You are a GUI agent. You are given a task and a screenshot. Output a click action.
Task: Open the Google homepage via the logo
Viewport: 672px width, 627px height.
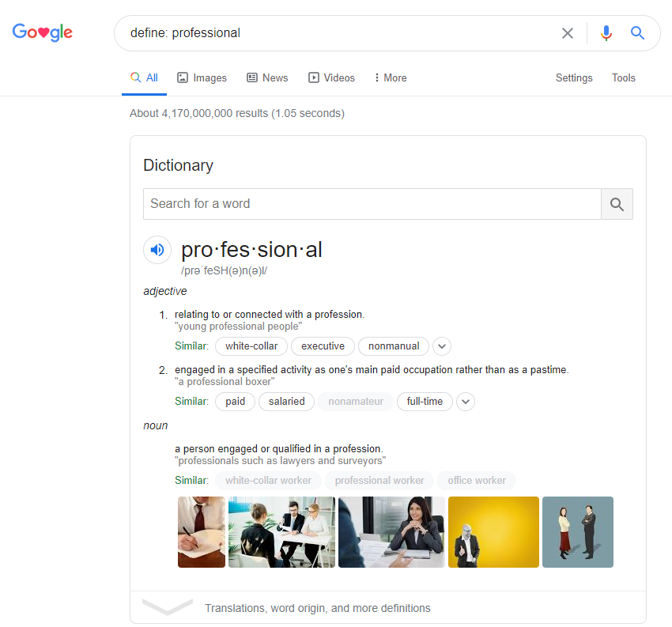(x=42, y=32)
